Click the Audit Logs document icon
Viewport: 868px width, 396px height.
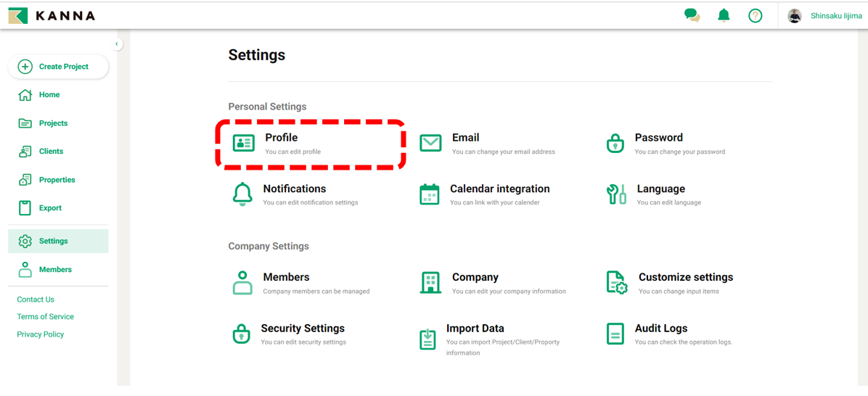[615, 334]
